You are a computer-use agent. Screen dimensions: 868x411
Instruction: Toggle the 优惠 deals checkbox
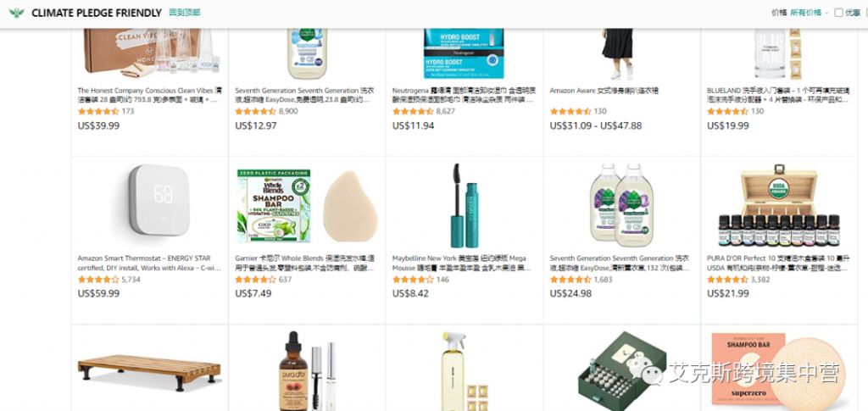pos(838,12)
